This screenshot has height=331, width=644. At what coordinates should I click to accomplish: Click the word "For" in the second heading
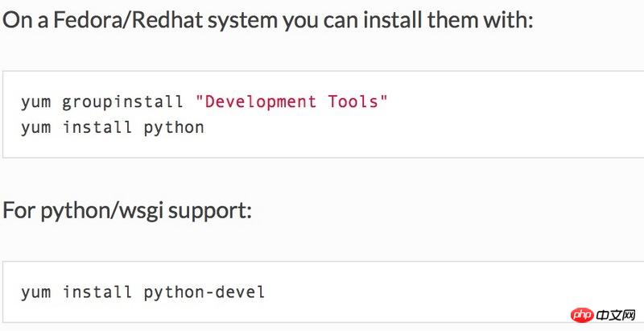pos(18,211)
